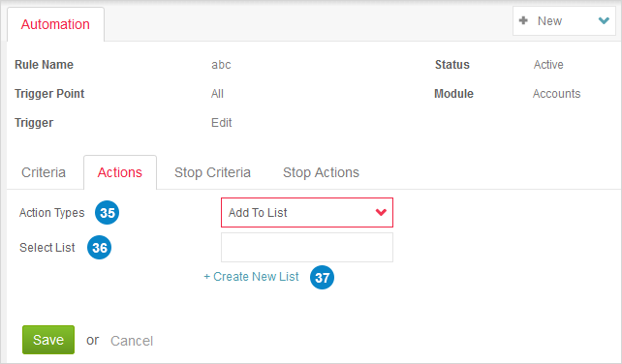This screenshot has height=364, width=622.
Task: Click the Automation tab
Action: click(x=55, y=24)
